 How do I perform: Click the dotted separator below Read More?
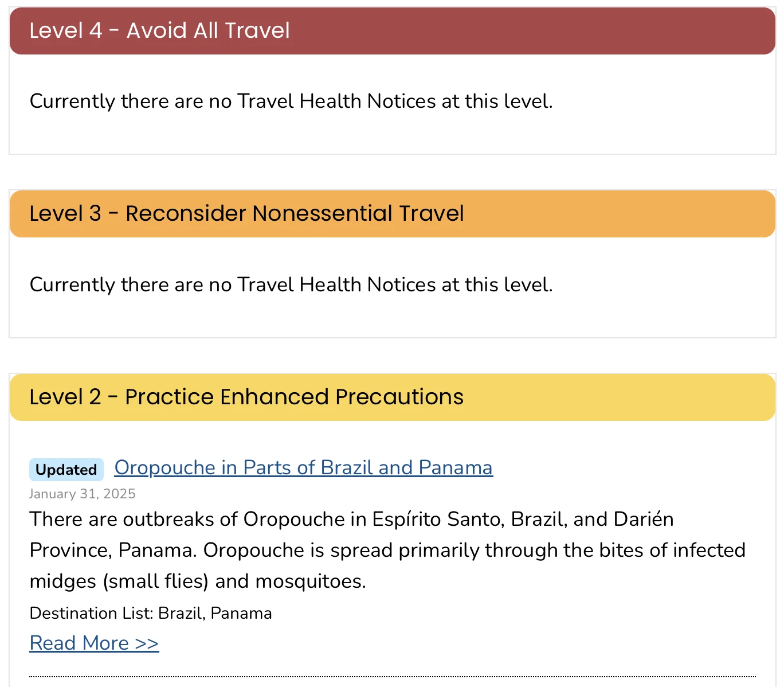click(393, 677)
